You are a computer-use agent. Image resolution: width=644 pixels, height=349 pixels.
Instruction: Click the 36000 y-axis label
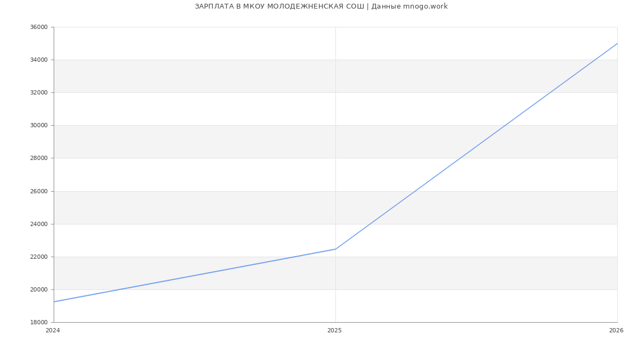pyautogui.click(x=39, y=27)
